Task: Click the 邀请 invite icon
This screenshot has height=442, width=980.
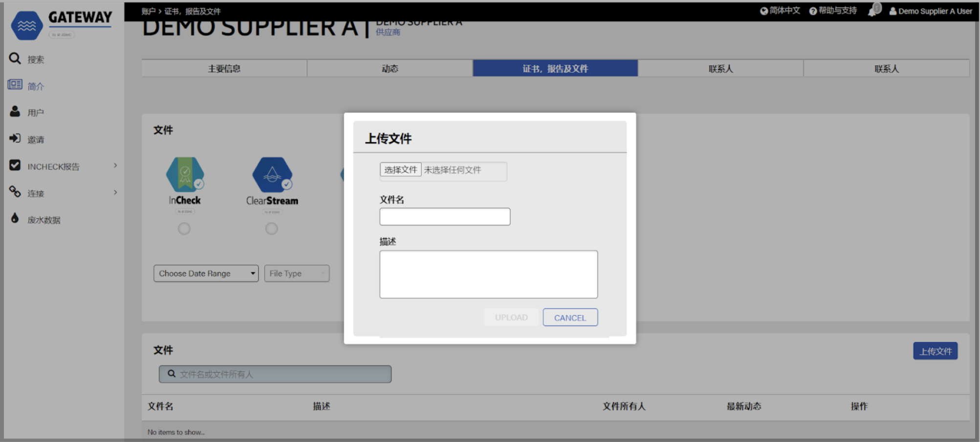Action: (x=15, y=138)
